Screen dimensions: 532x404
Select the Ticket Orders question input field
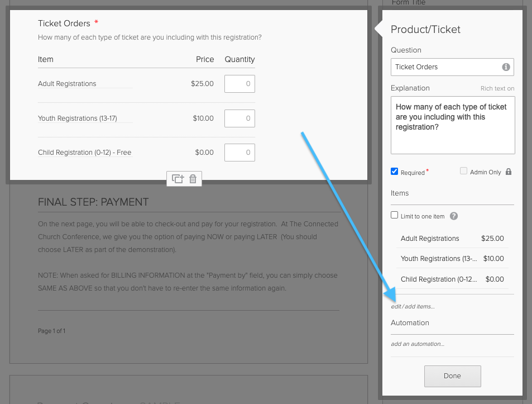pyautogui.click(x=441, y=66)
